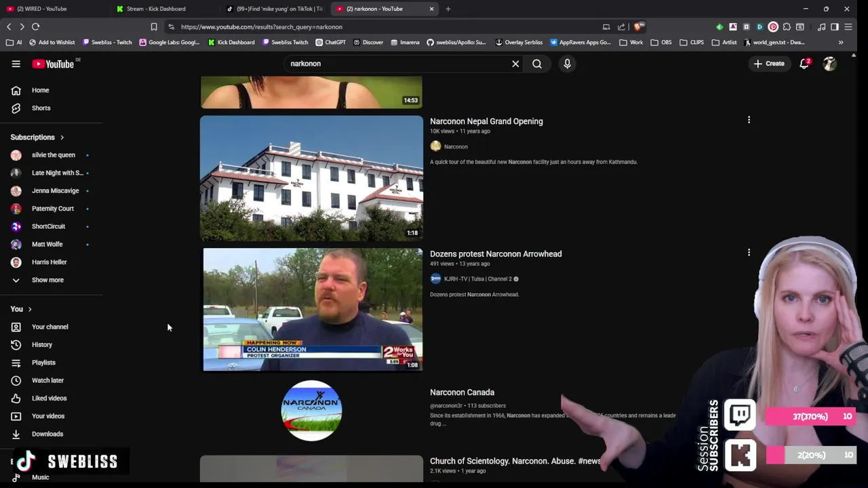Screen dimensions: 868x488
Task: Click the Create button
Action: coord(768,64)
